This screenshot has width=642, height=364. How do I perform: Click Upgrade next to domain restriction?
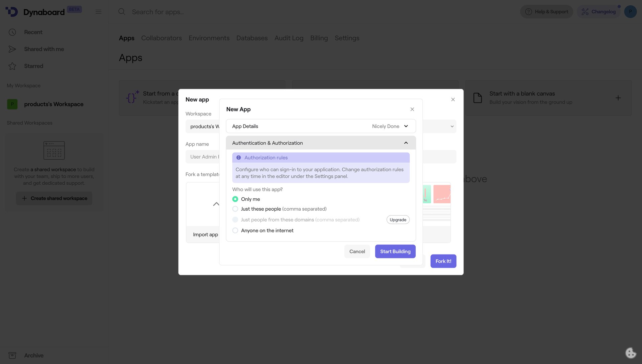pos(398,219)
